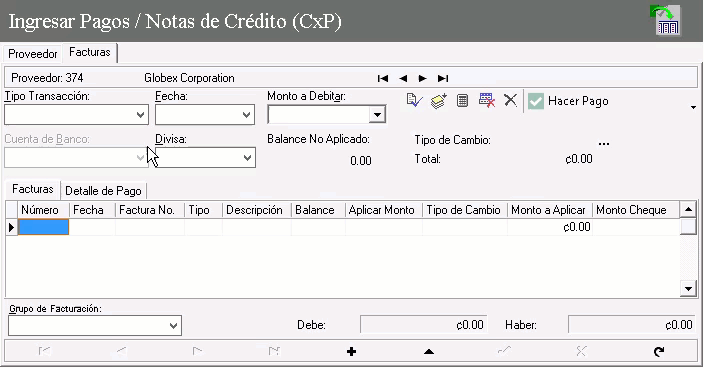Click the navigator first record button
Viewport: 704px width, 368px height.
44,351
